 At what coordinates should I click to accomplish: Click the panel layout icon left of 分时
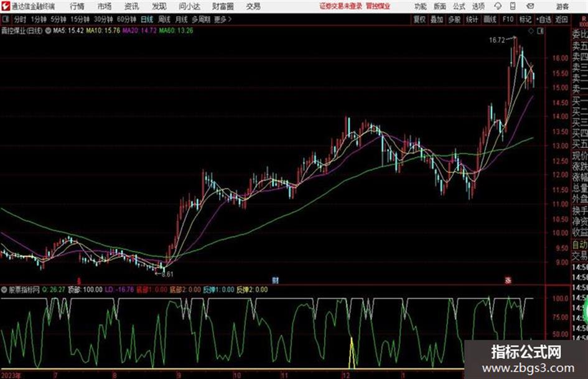coord(5,19)
